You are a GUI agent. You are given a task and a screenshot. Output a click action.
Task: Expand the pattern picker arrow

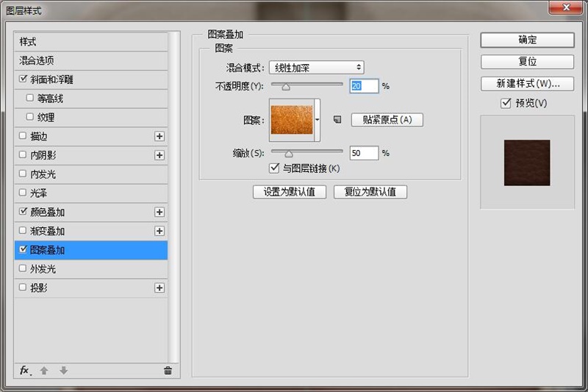[318, 120]
